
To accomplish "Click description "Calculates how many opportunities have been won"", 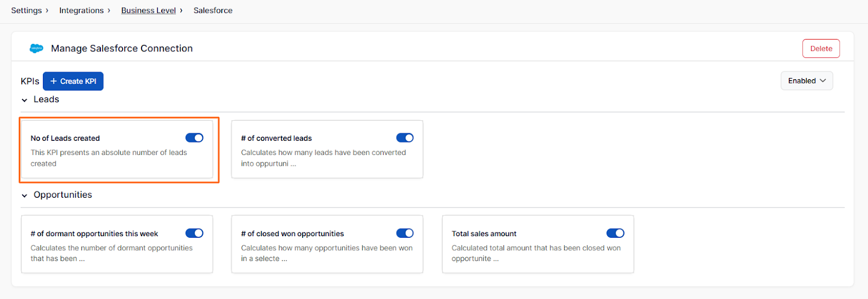I will click(327, 253).
